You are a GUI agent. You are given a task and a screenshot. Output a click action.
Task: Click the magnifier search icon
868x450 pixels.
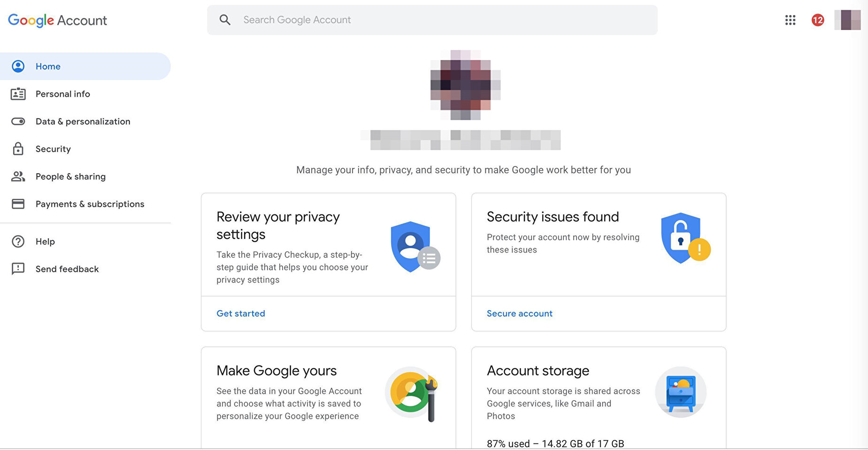point(225,20)
